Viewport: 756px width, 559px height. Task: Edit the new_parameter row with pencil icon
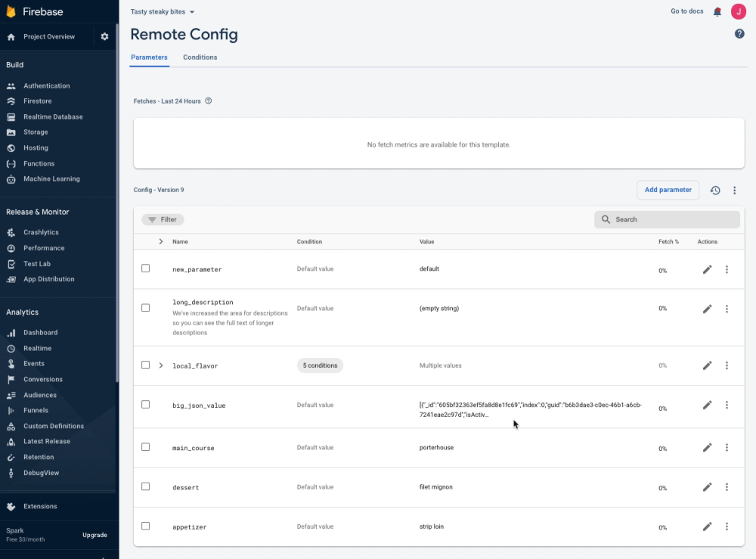[707, 269]
